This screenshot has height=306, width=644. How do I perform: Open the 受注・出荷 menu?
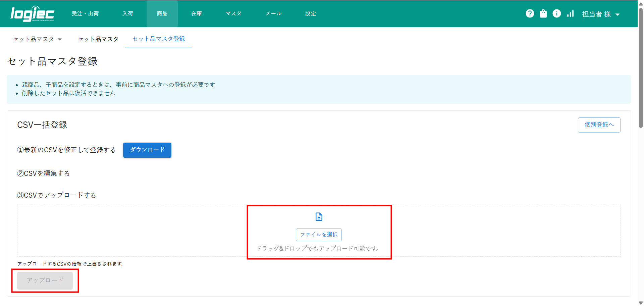pyautogui.click(x=85, y=14)
